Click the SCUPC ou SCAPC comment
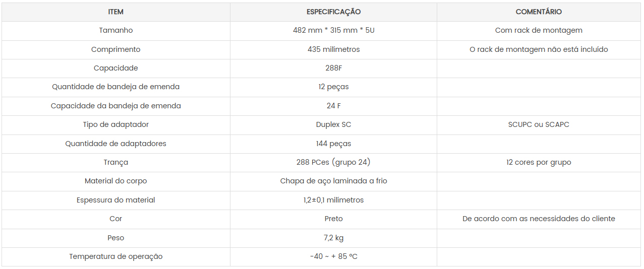The width and height of the screenshot is (644, 269). 539,124
